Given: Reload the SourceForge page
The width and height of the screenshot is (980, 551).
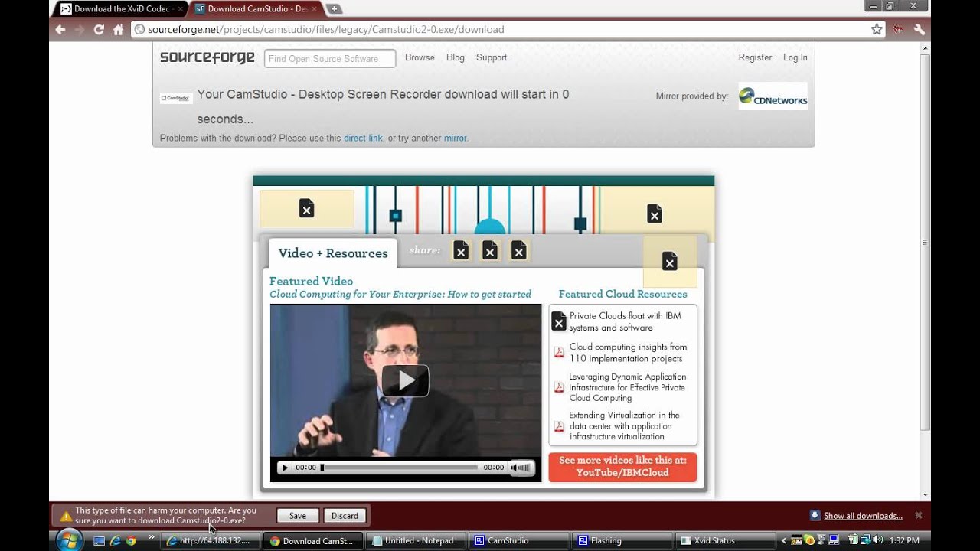Looking at the screenshot, I should pyautogui.click(x=99, y=30).
